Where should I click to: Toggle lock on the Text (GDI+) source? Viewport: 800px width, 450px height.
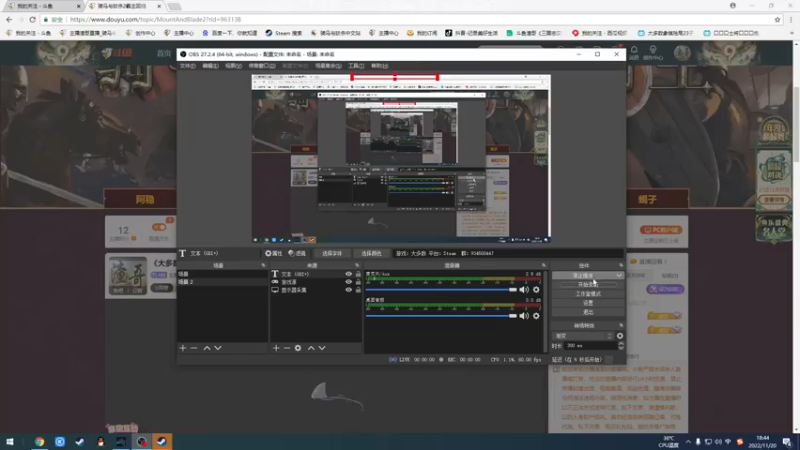[358, 274]
